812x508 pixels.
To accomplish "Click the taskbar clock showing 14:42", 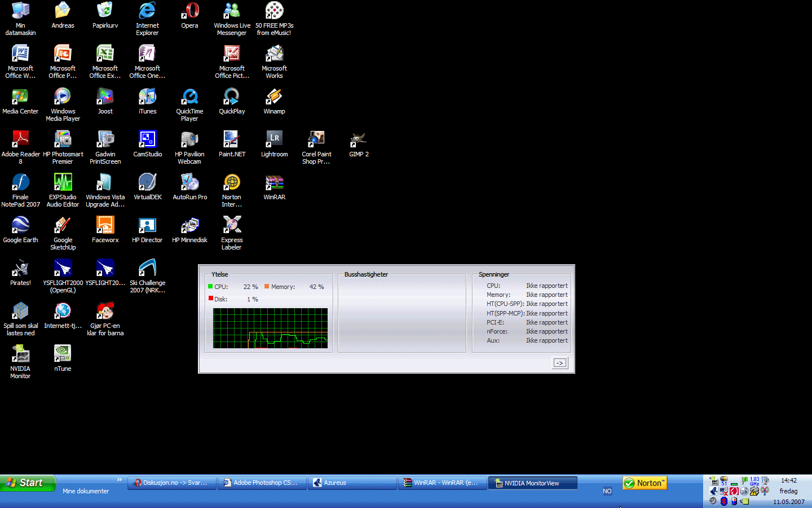I will coord(789,480).
